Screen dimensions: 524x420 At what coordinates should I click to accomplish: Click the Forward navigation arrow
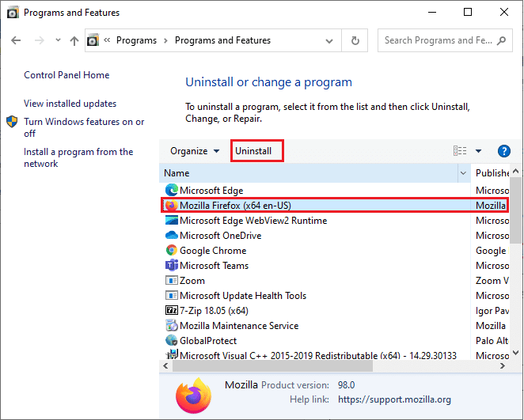pos(40,40)
